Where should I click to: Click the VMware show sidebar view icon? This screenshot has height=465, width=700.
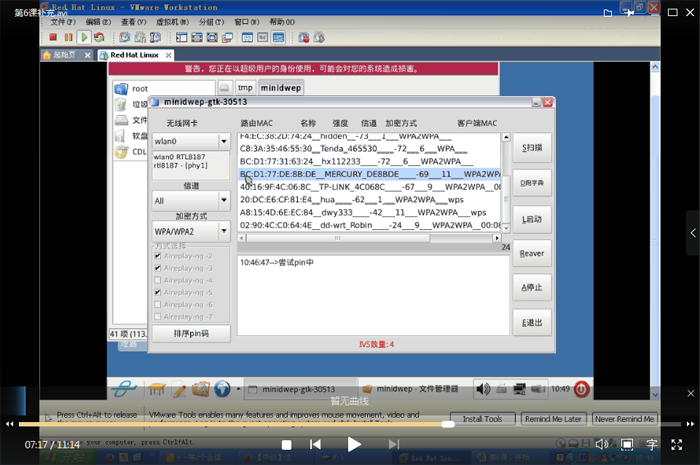[182, 37]
